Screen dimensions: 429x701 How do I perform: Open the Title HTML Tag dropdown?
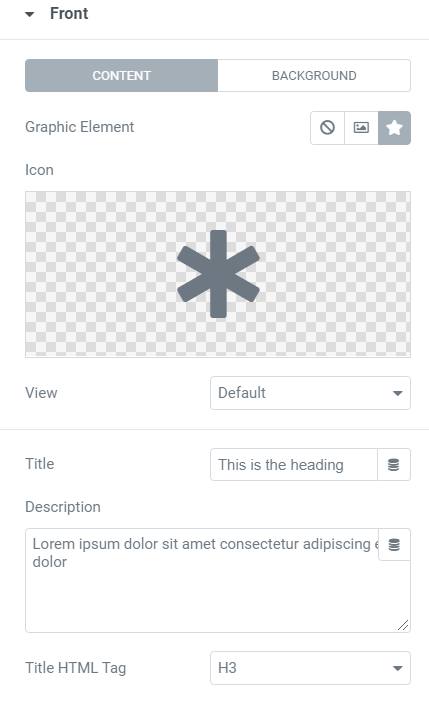(x=310, y=668)
